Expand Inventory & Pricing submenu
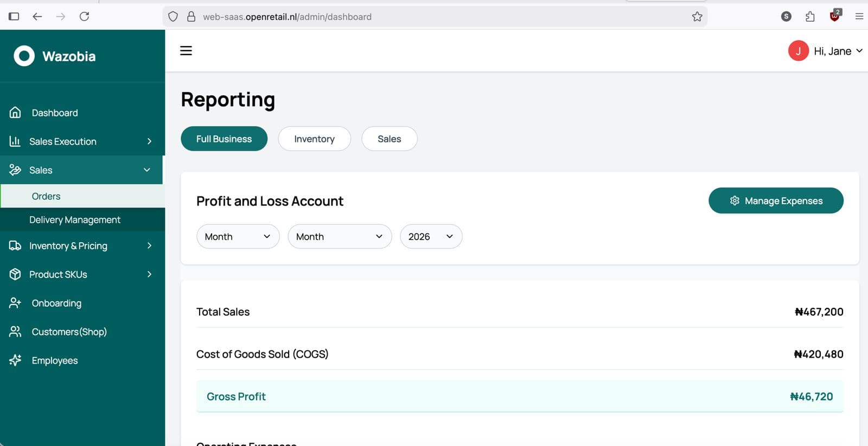The width and height of the screenshot is (868, 446). [x=149, y=246]
